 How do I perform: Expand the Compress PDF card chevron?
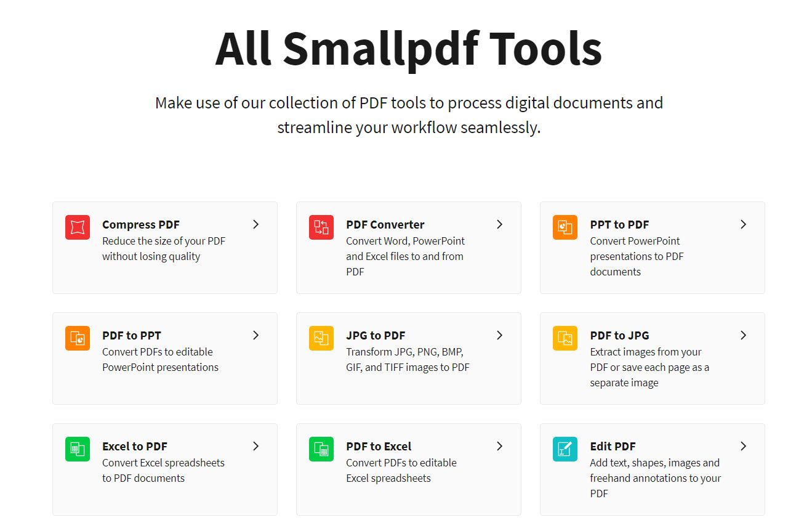255,224
